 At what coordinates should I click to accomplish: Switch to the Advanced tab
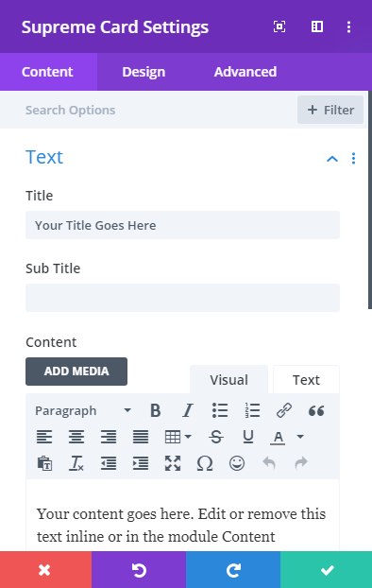pyautogui.click(x=245, y=72)
